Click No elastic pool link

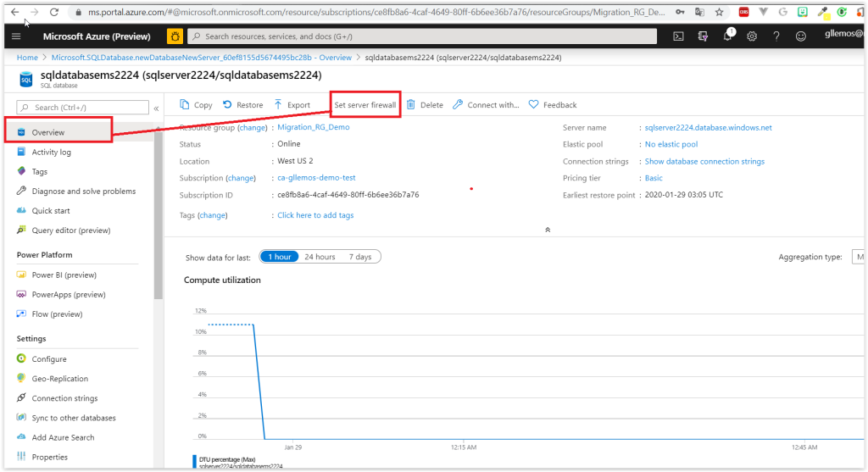[671, 144]
